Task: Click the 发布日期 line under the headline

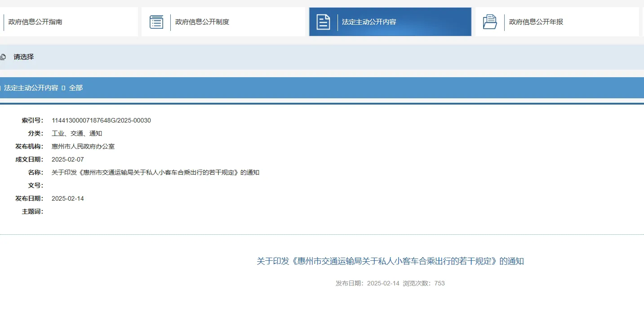Action: pos(368,283)
